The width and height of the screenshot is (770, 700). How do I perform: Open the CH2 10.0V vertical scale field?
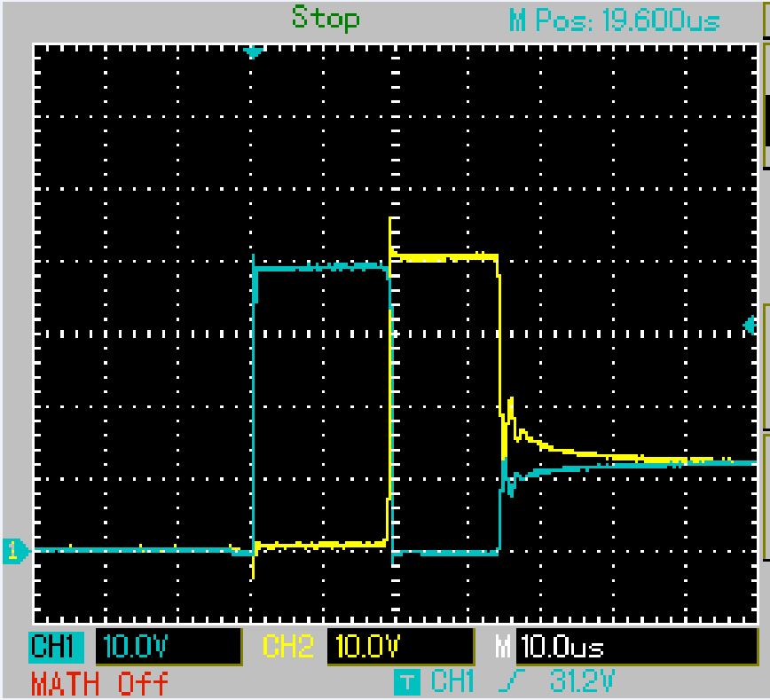(x=400, y=647)
